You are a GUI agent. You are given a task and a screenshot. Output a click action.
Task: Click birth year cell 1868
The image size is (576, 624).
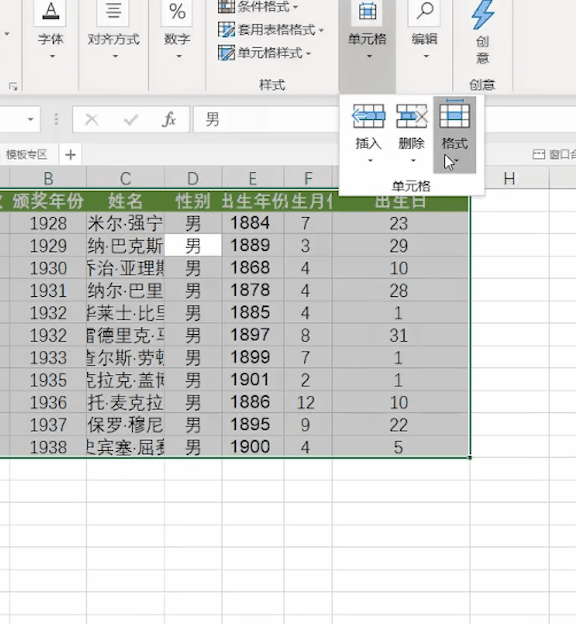click(x=253, y=268)
